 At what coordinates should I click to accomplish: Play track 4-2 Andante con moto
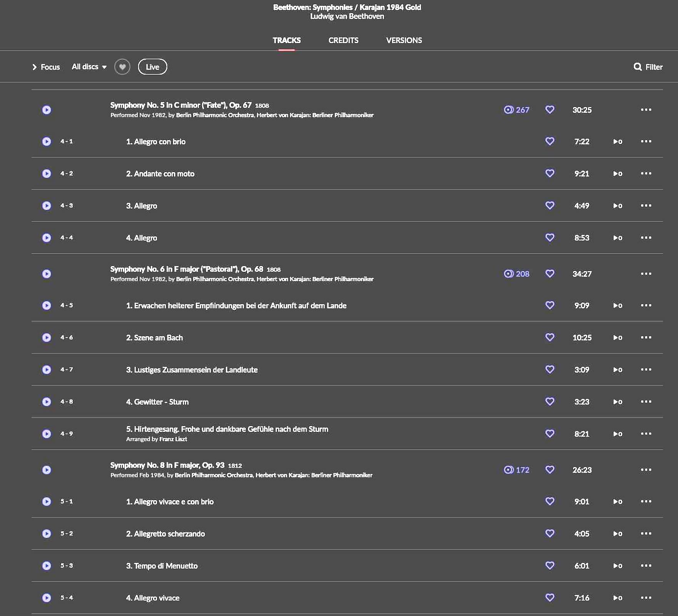(47, 174)
